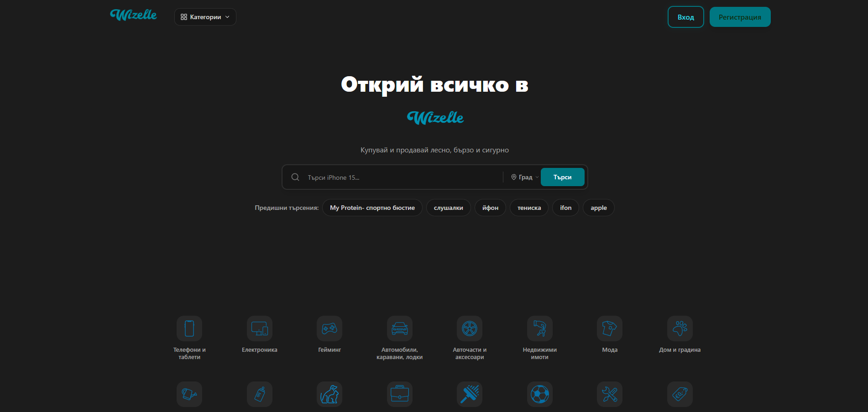Click the baby bottle category icon
868x412 pixels.
coord(260,394)
